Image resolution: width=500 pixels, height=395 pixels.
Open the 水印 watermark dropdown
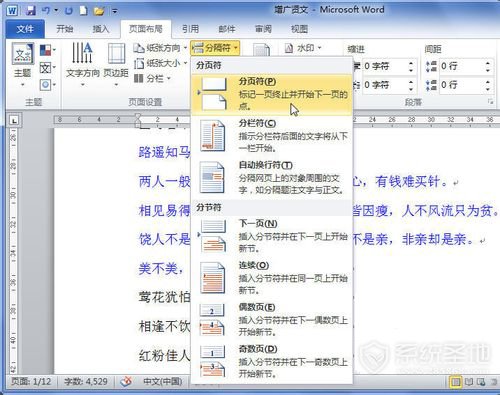[x=303, y=48]
